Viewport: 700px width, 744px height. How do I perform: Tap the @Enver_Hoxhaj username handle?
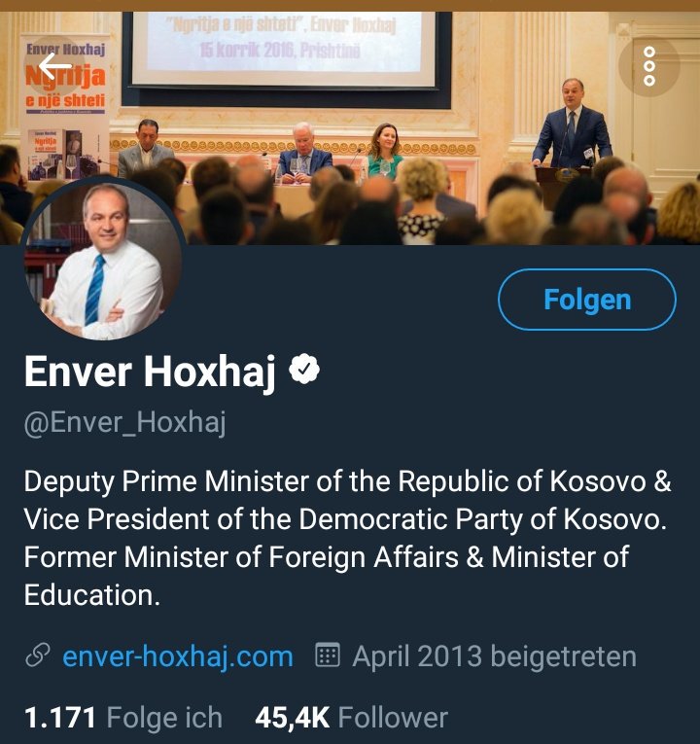(124, 422)
